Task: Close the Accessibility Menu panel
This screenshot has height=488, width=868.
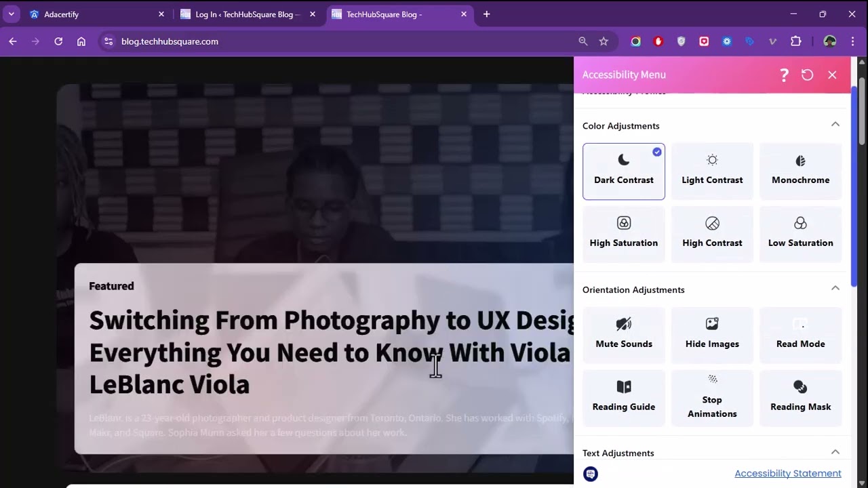Action: (x=832, y=75)
